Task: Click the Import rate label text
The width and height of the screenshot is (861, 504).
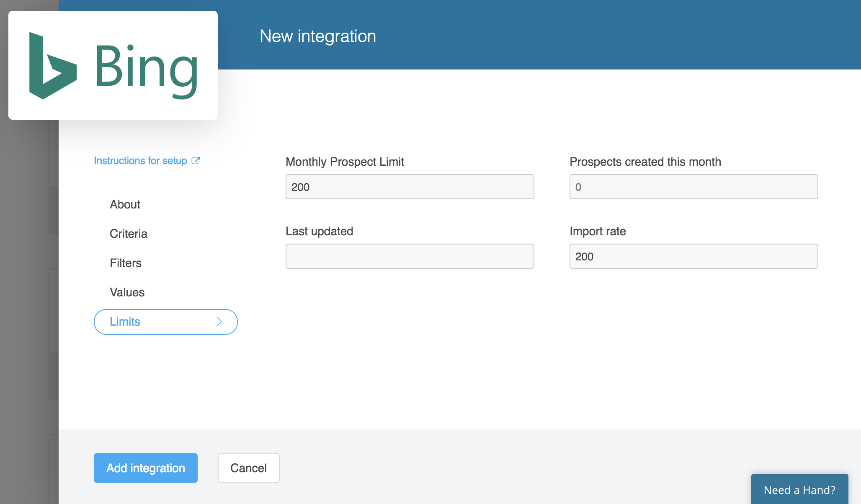Action: [598, 231]
